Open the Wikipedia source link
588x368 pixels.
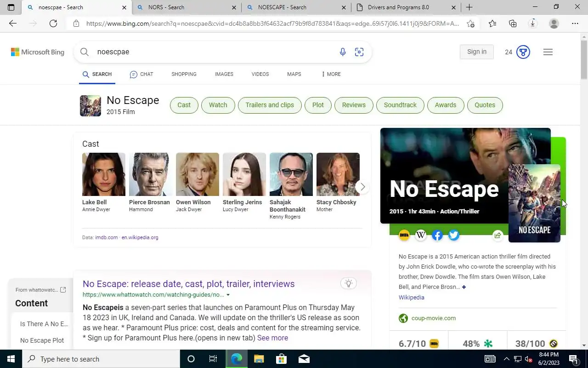click(412, 298)
